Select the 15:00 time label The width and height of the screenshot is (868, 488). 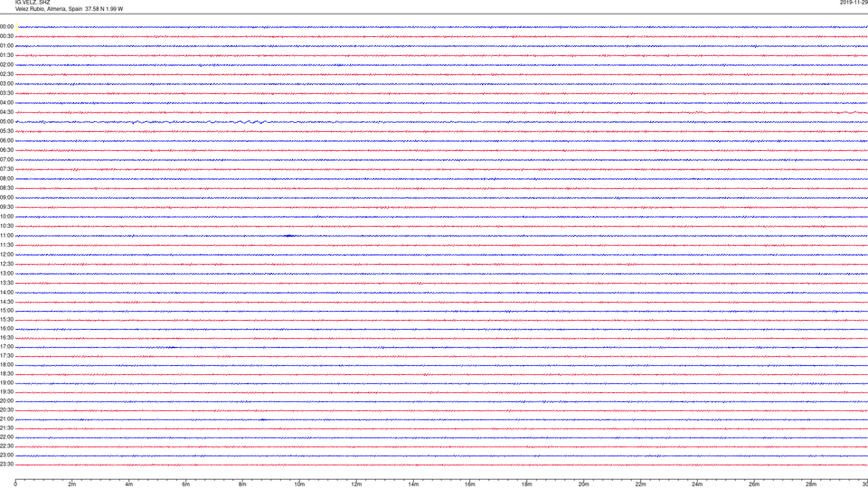click(6, 310)
